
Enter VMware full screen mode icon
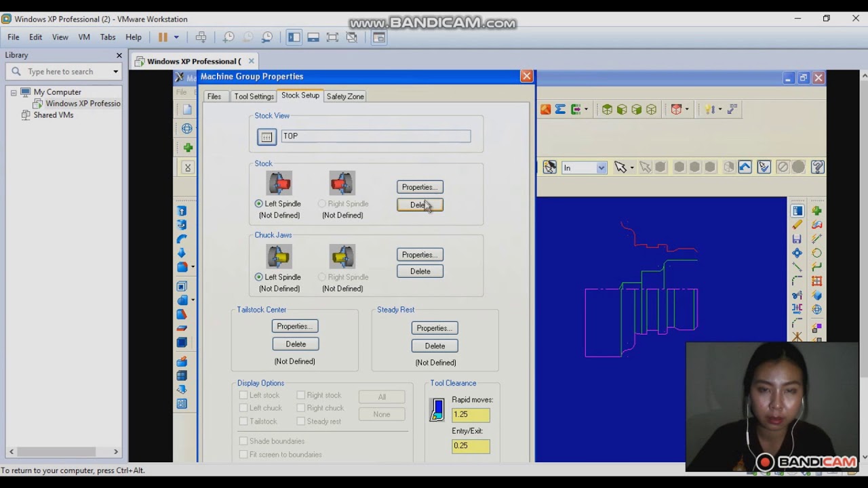(332, 37)
